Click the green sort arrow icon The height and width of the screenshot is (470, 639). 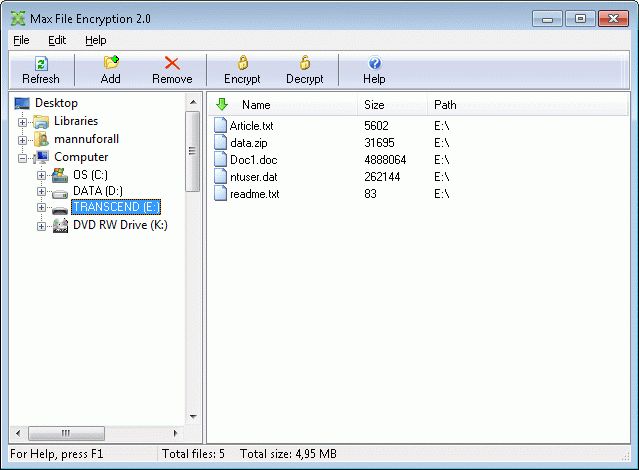(x=223, y=104)
